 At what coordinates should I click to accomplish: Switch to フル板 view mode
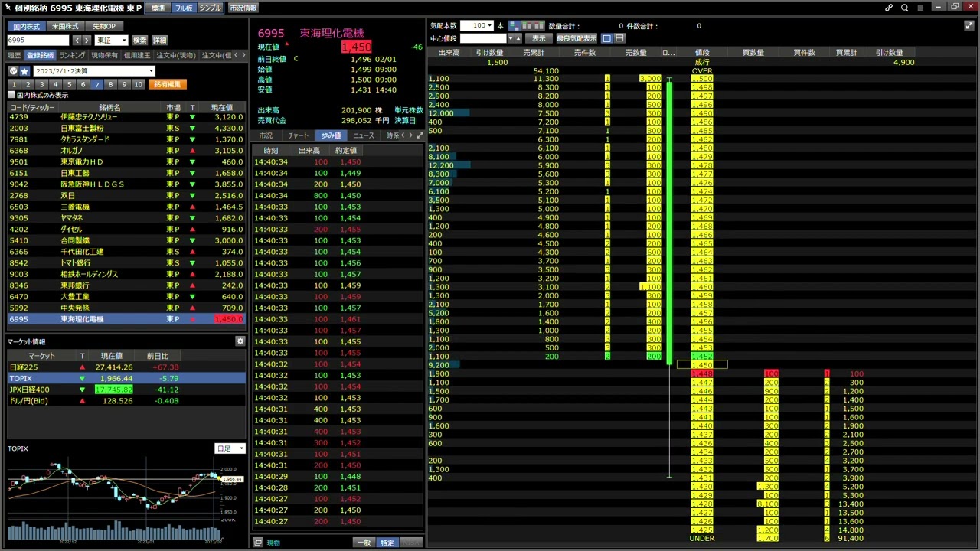(184, 8)
